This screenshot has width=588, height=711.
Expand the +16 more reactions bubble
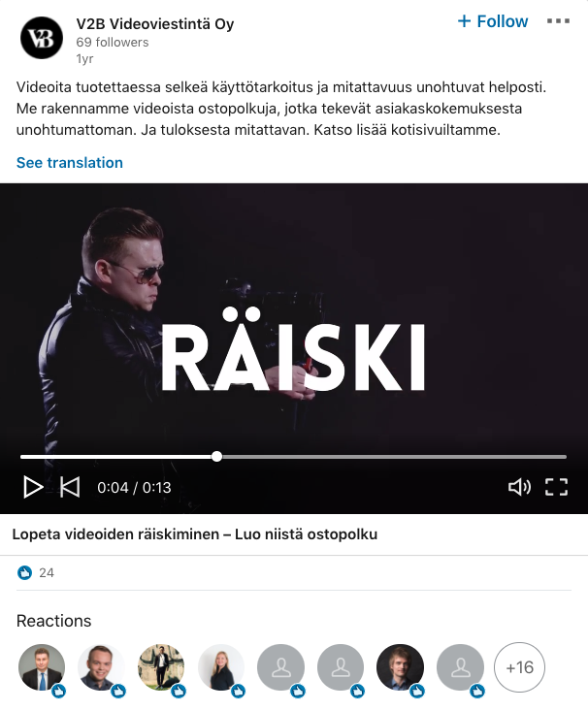pyautogui.click(x=519, y=667)
